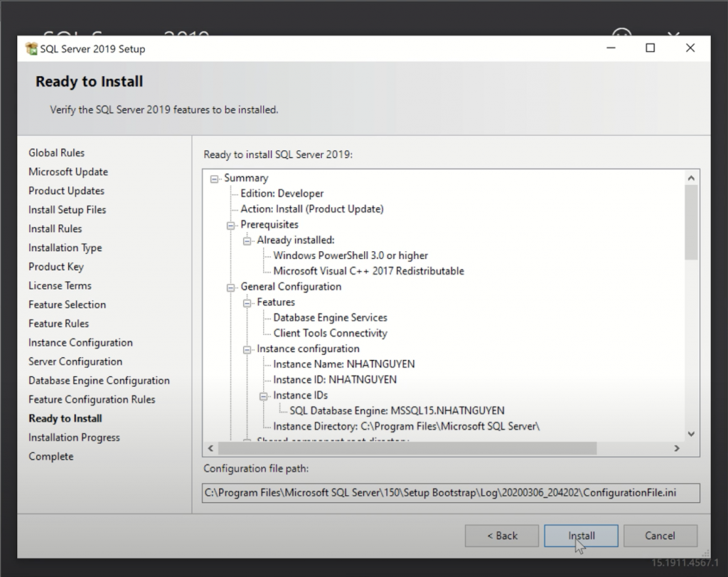
Task: Collapse the Already installed node
Action: 247,240
